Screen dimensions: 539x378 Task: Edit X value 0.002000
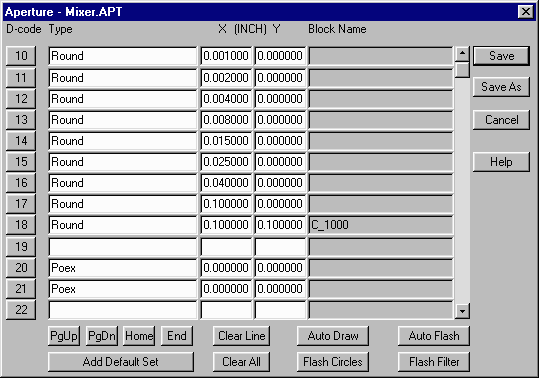[226, 78]
